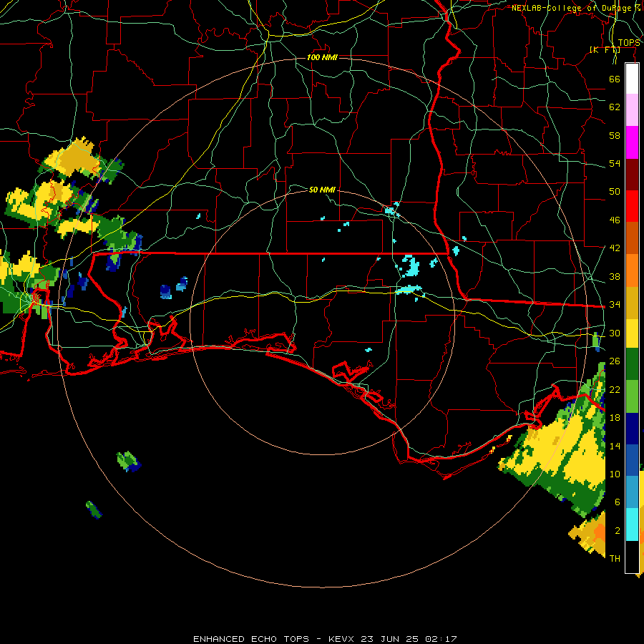Click the "30" legend value

click(615, 333)
